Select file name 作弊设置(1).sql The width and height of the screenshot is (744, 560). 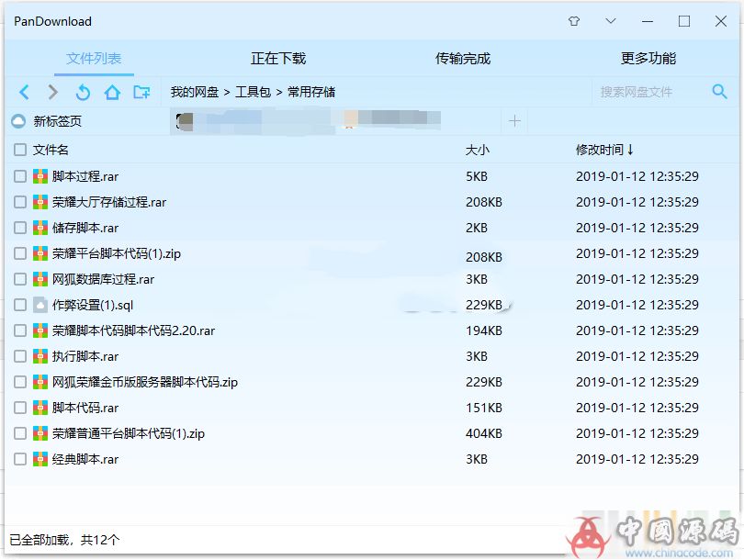coord(93,305)
